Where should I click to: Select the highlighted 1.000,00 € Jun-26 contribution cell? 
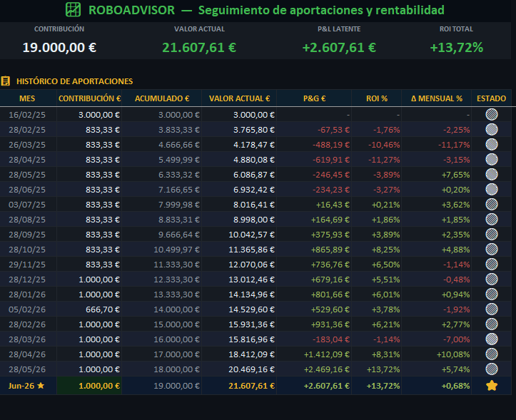pyautogui.click(x=89, y=386)
